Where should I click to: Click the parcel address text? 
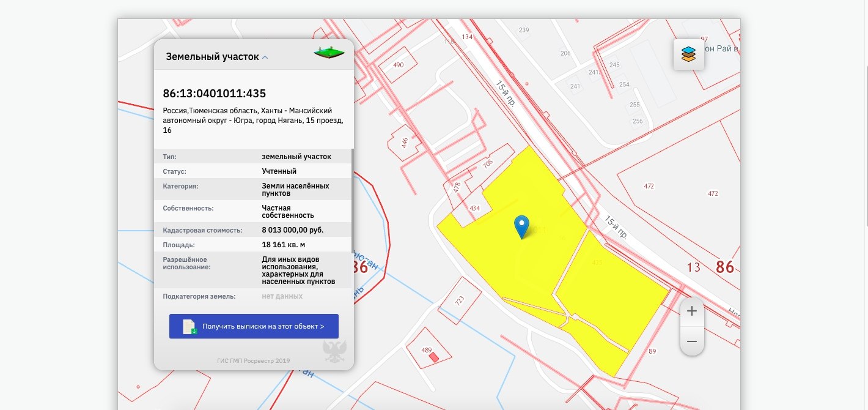click(253, 121)
